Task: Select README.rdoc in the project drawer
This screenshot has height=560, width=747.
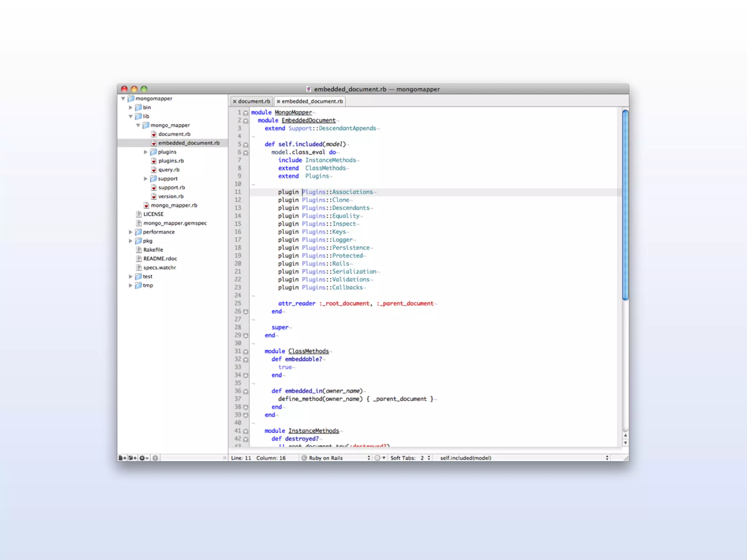Action: [160, 258]
